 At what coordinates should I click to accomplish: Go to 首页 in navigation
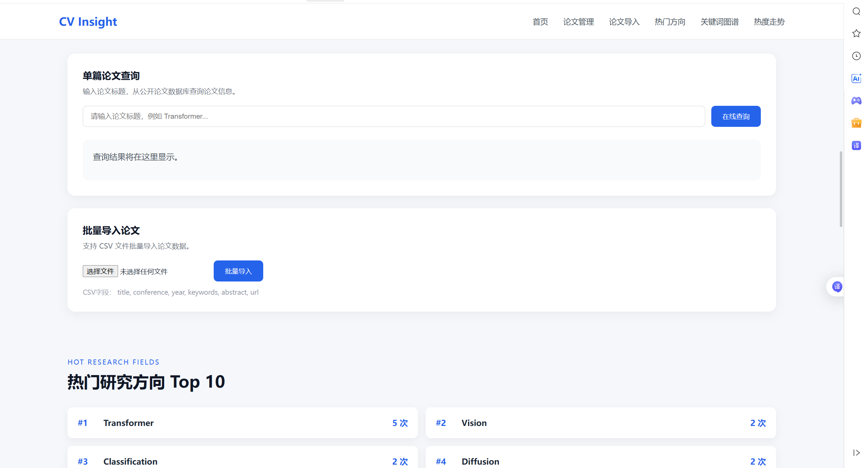point(540,22)
